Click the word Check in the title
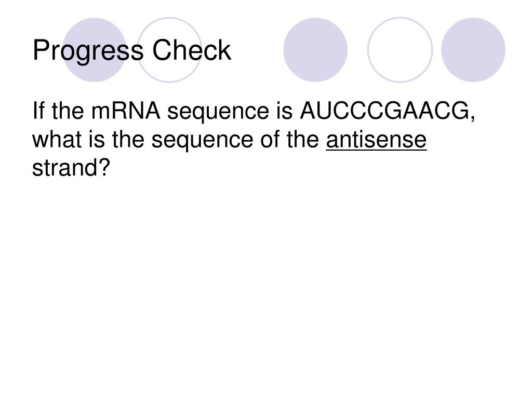The image size is (532, 399). pyautogui.click(x=191, y=50)
